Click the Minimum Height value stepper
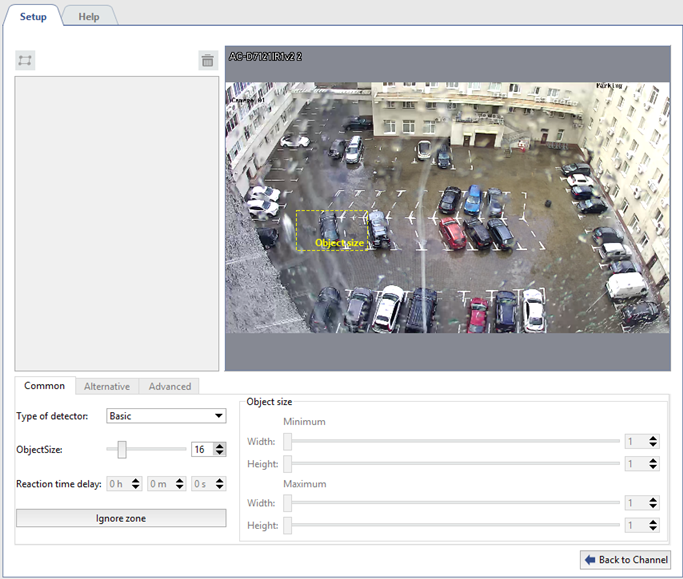683x579 pixels. pyautogui.click(x=653, y=464)
